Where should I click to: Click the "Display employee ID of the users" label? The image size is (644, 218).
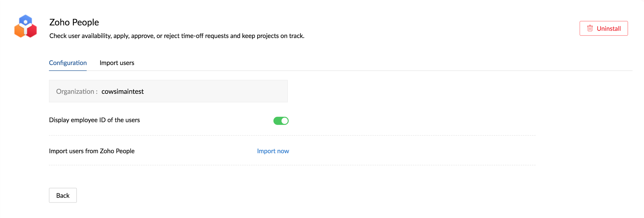[x=94, y=120]
